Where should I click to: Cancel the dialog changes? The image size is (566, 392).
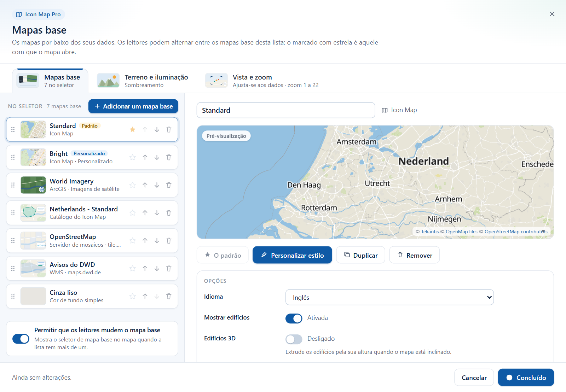(x=474, y=378)
